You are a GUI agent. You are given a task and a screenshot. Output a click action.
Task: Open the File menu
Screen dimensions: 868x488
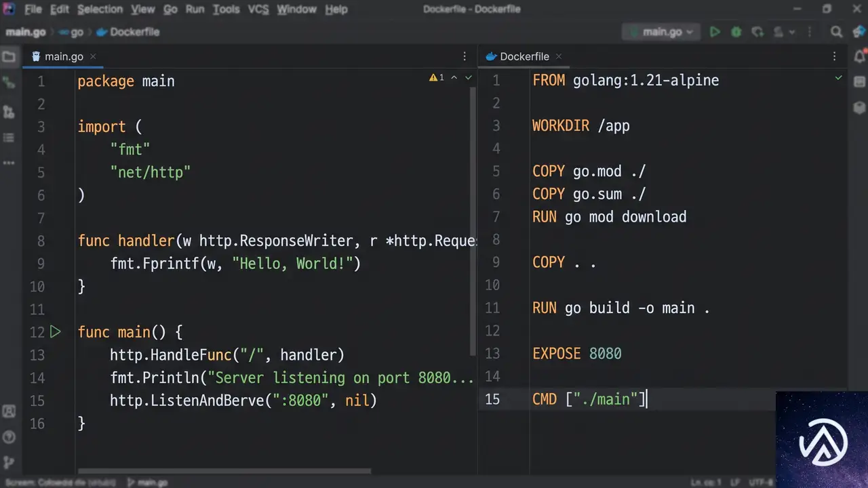(33, 9)
